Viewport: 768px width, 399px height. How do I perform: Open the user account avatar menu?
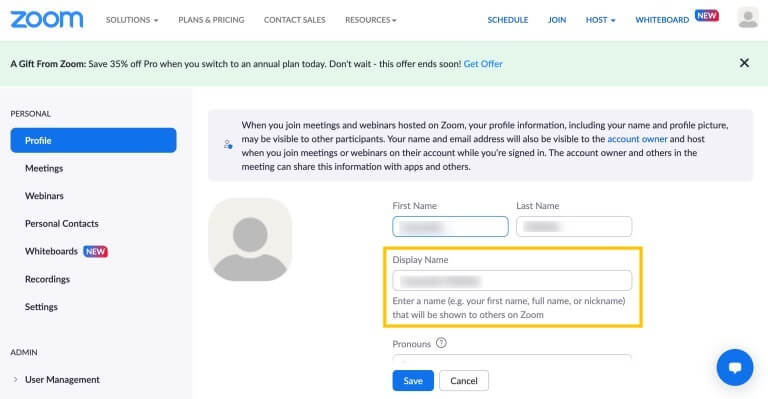[747, 18]
